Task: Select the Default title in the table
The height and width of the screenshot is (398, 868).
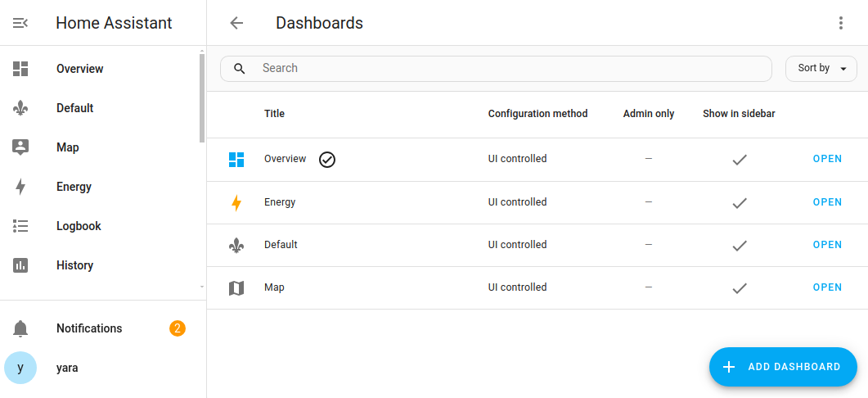Action: [281, 245]
